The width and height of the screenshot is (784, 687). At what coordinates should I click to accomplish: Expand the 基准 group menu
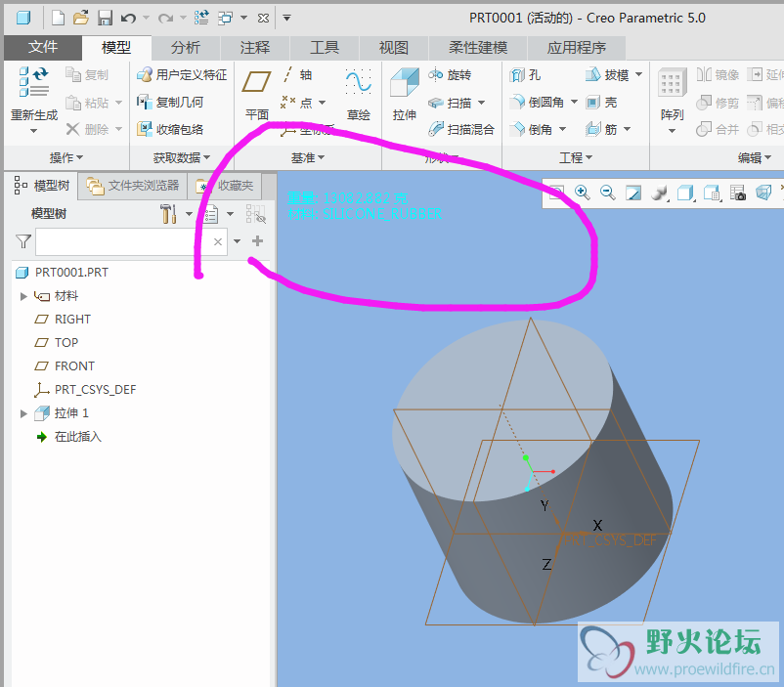(308, 158)
